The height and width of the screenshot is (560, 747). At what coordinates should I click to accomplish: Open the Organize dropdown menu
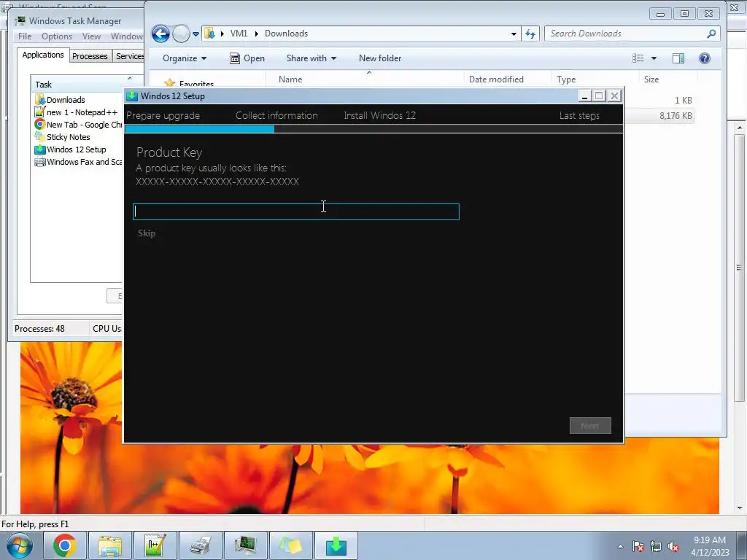[185, 58]
